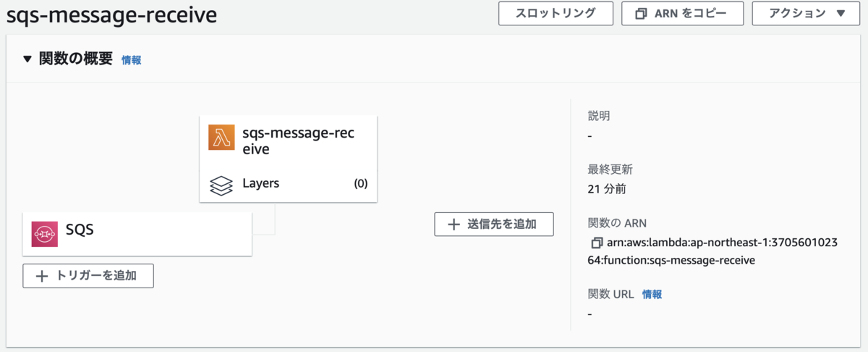Open 情報 link next to 関数の概要
This screenshot has height=352, width=868.
(x=132, y=61)
